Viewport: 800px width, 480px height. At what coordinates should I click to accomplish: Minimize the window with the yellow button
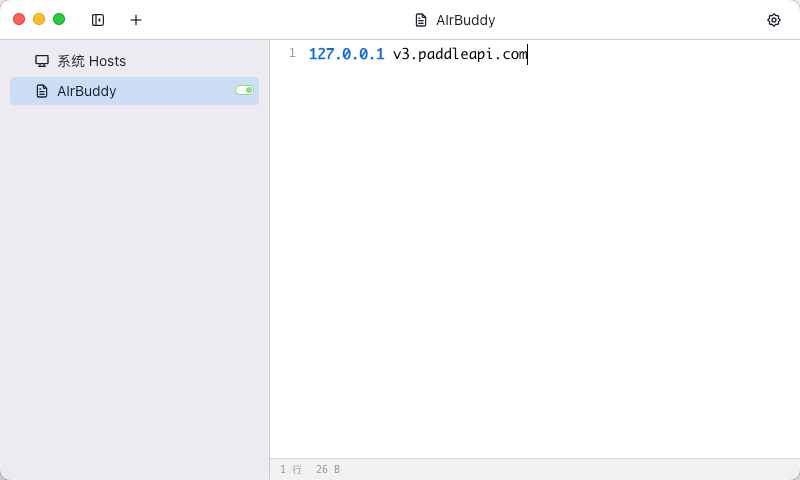click(x=39, y=19)
